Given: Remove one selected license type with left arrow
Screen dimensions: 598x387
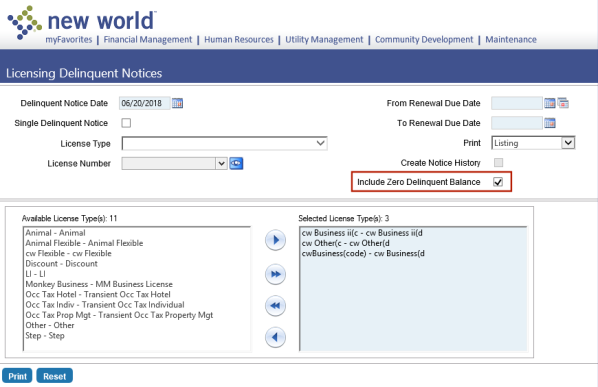Looking at the screenshot, I should [275, 337].
